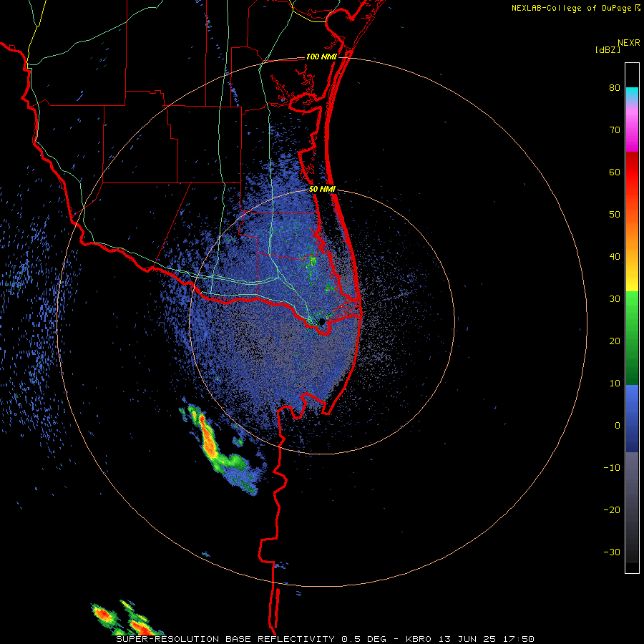Click the '50 NMI' range ring label
Viewport: 644px width, 644px height.
click(x=322, y=190)
